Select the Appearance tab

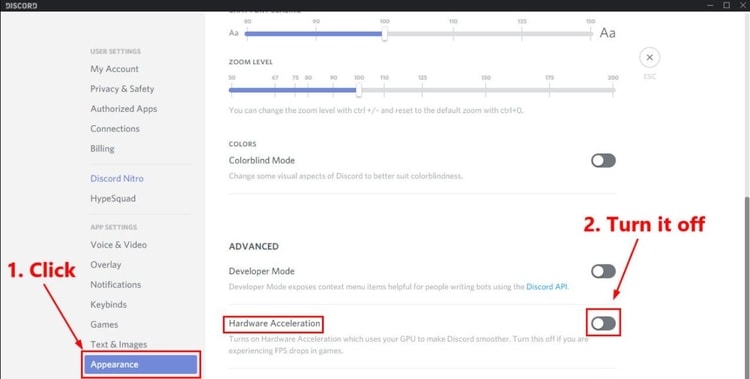pos(141,365)
